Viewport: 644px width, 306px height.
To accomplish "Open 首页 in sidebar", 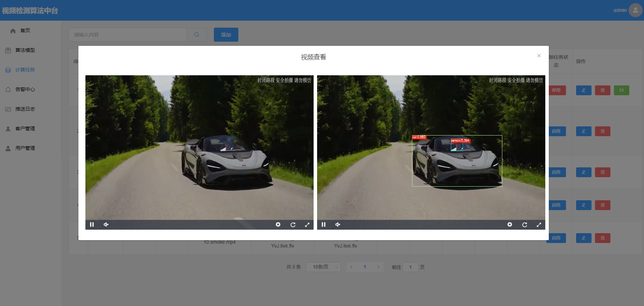I will 31,30.
